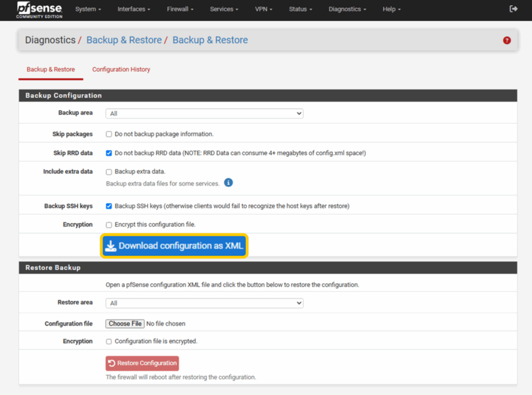This screenshot has height=395, width=532.
Task: Open the VPN menu
Action: click(x=263, y=9)
